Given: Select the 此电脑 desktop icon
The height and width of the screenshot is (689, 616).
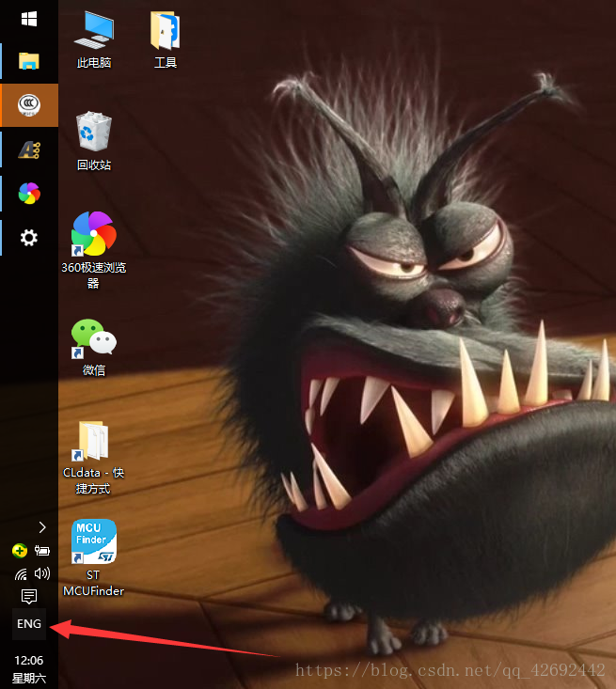Looking at the screenshot, I should (94, 40).
